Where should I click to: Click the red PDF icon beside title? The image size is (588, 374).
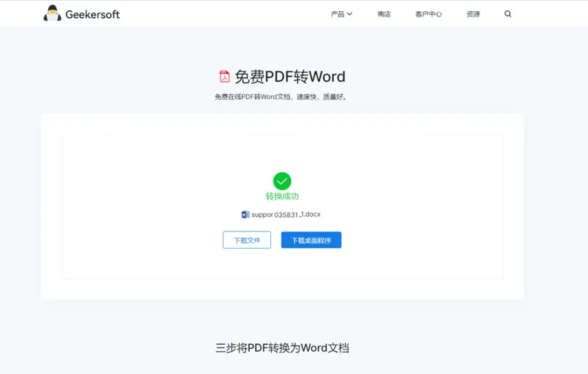tap(224, 76)
